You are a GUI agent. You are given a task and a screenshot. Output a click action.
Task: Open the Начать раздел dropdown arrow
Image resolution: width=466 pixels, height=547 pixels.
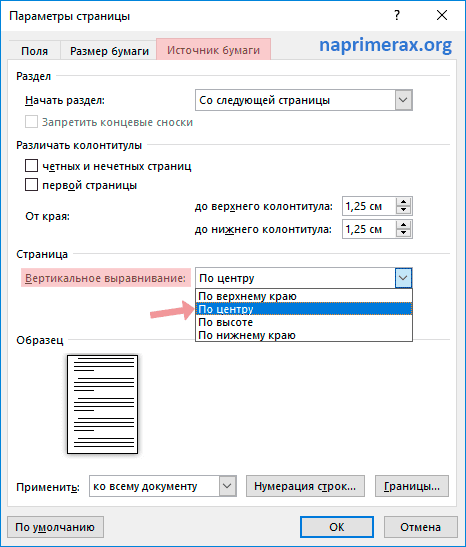tap(404, 100)
